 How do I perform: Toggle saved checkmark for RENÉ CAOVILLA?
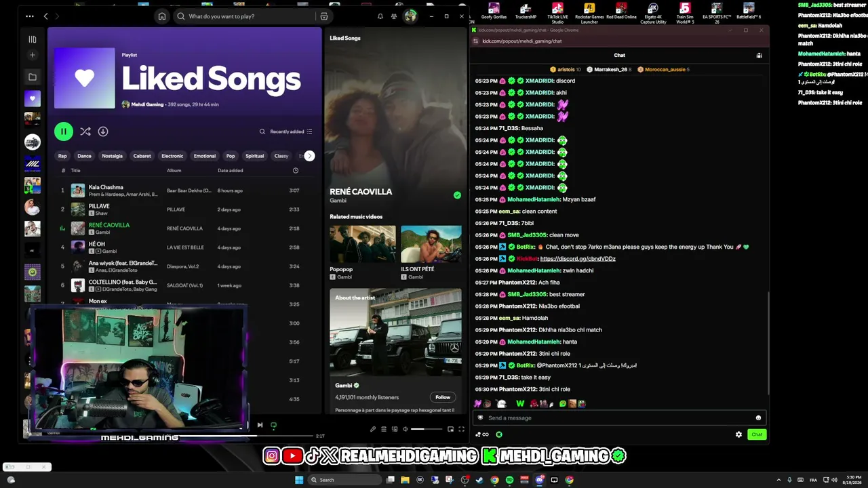(x=457, y=195)
